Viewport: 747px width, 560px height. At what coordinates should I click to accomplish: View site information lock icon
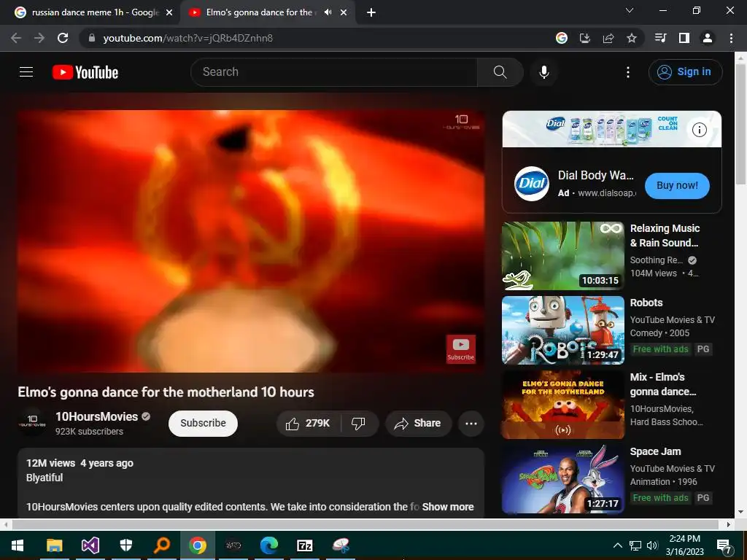tap(92, 38)
